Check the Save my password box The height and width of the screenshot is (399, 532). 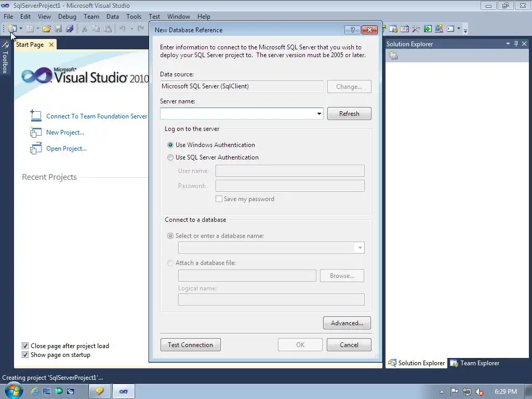pos(219,199)
